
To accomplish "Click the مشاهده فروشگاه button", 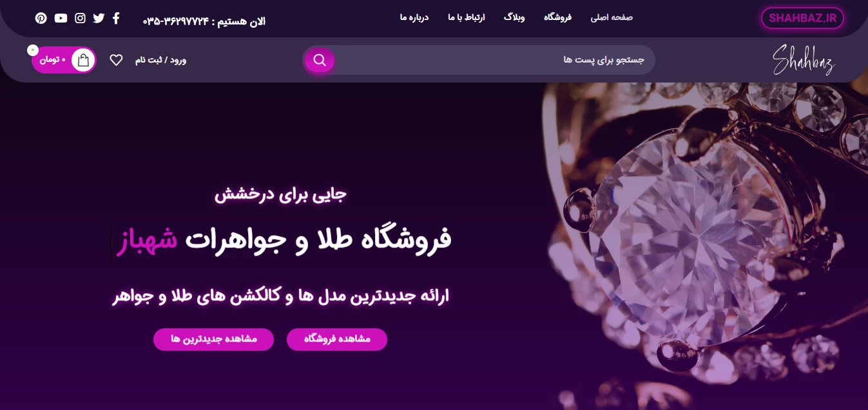I will point(337,339).
